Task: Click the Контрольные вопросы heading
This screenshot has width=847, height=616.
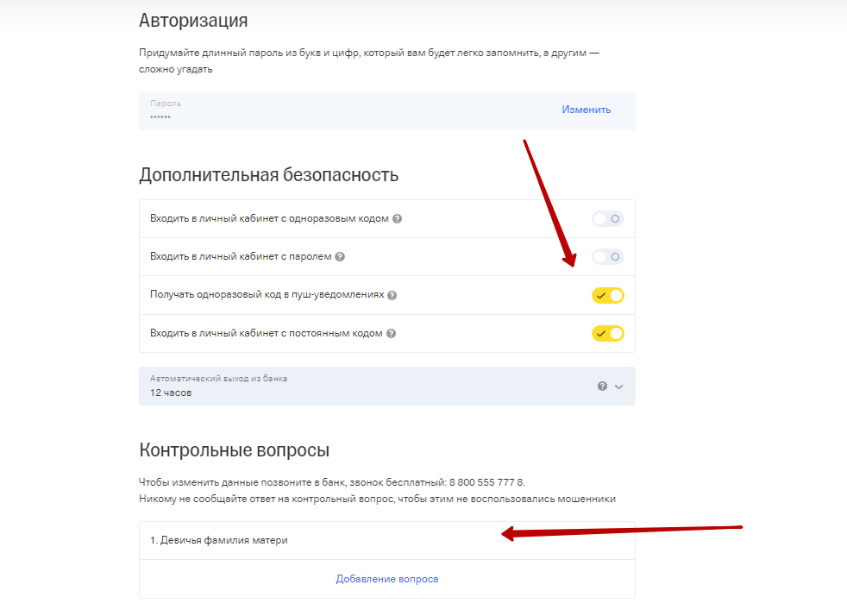Action: point(234,450)
